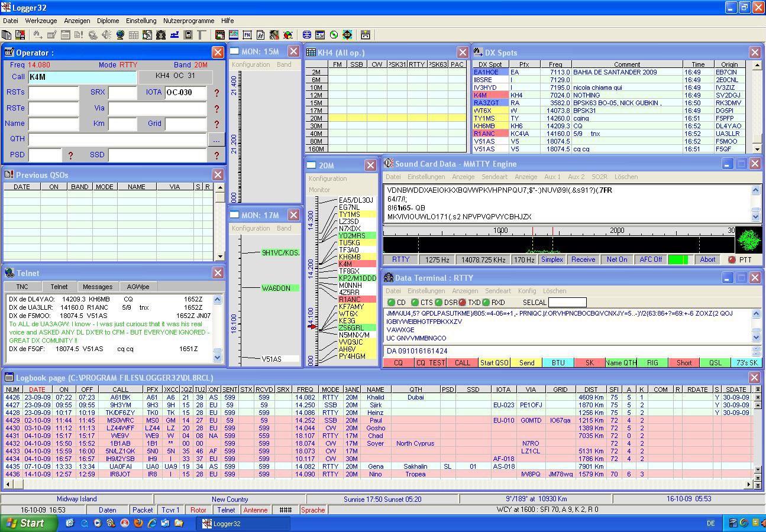Click the yellow GO toolbar icon

tap(347, 35)
